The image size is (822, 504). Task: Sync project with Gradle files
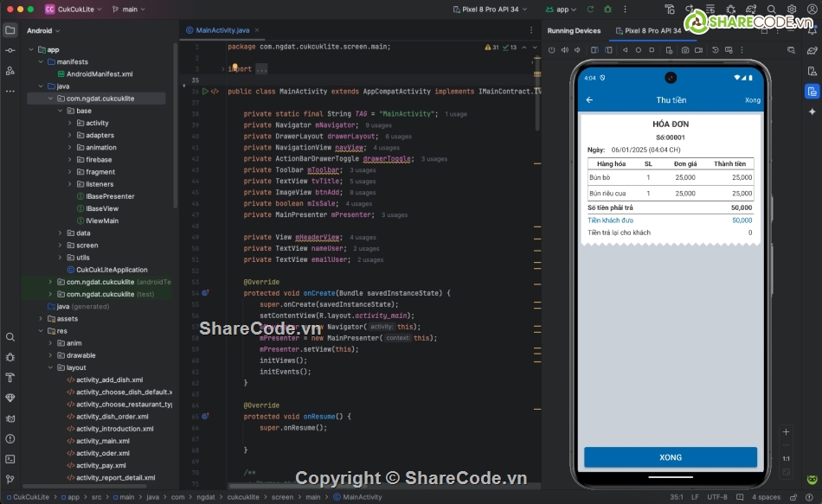point(751,10)
